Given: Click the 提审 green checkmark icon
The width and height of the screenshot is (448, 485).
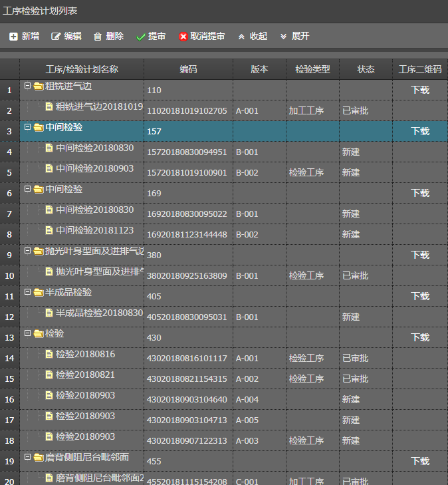Looking at the screenshot, I should pos(140,37).
